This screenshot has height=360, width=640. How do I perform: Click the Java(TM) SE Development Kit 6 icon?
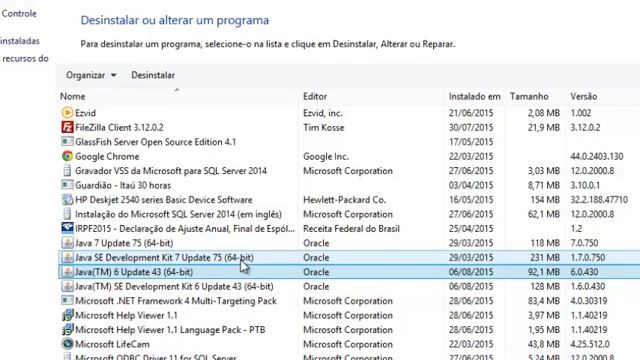67,286
